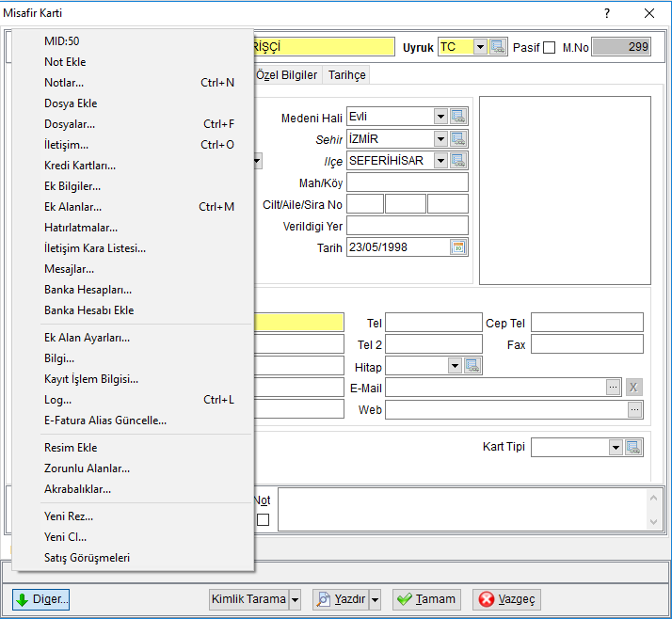Open Yazdır dropdown arrow
The height and width of the screenshot is (619, 672).
375,599
